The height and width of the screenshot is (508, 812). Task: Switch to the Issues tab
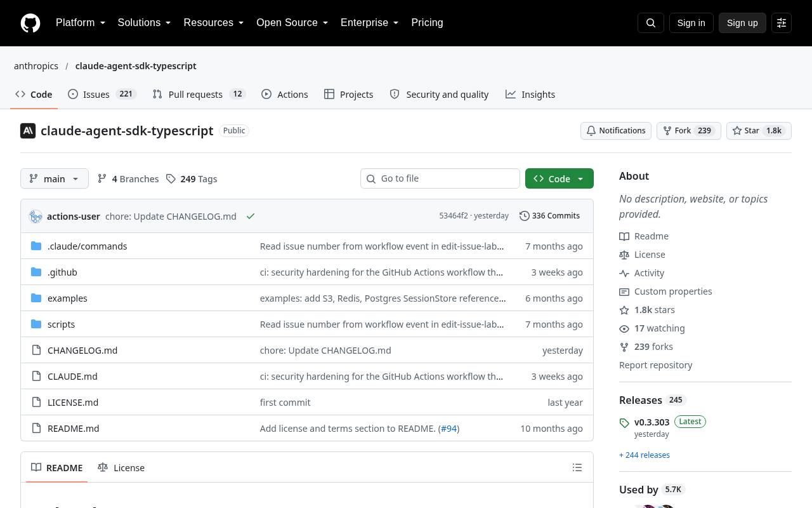[x=101, y=94]
